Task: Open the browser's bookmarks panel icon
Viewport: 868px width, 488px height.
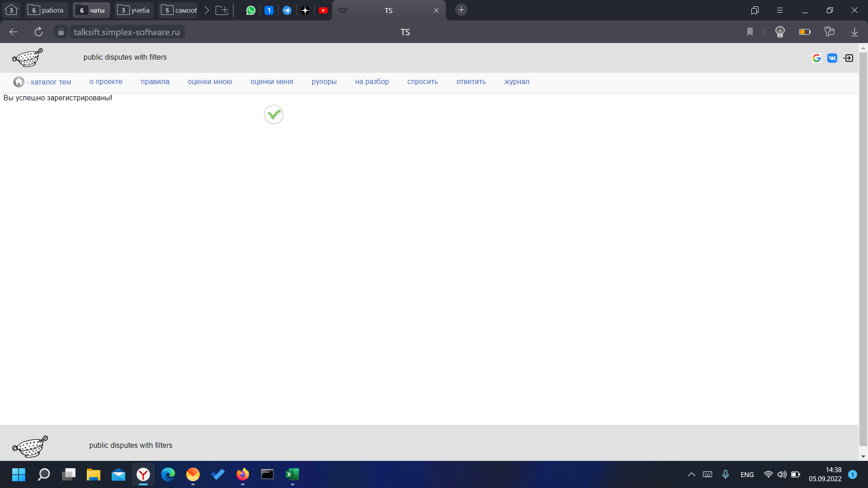Action: 755,10
